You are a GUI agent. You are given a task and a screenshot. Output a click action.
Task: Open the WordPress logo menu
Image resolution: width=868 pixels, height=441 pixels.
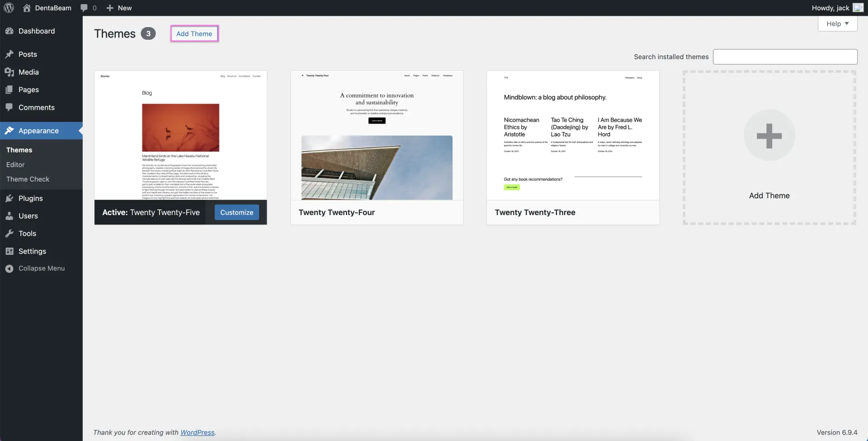pyautogui.click(x=9, y=8)
